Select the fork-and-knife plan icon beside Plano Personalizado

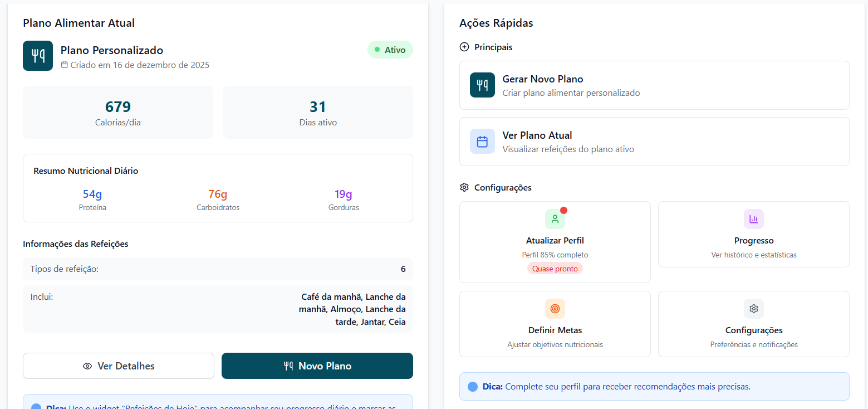click(x=37, y=55)
